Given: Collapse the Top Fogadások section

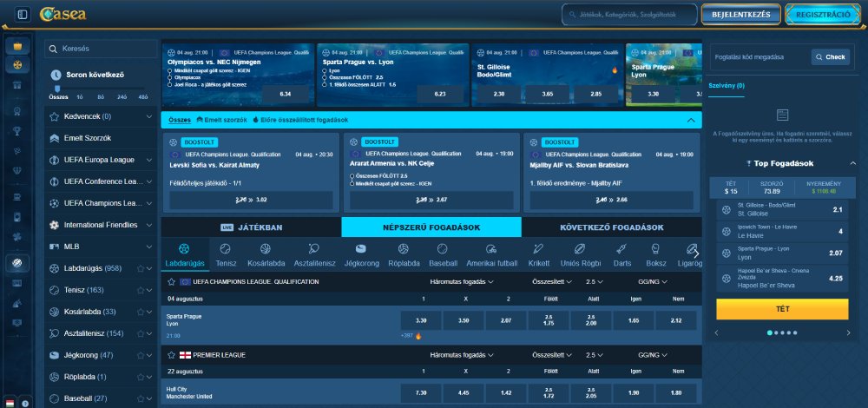Looking at the screenshot, I should click(852, 163).
